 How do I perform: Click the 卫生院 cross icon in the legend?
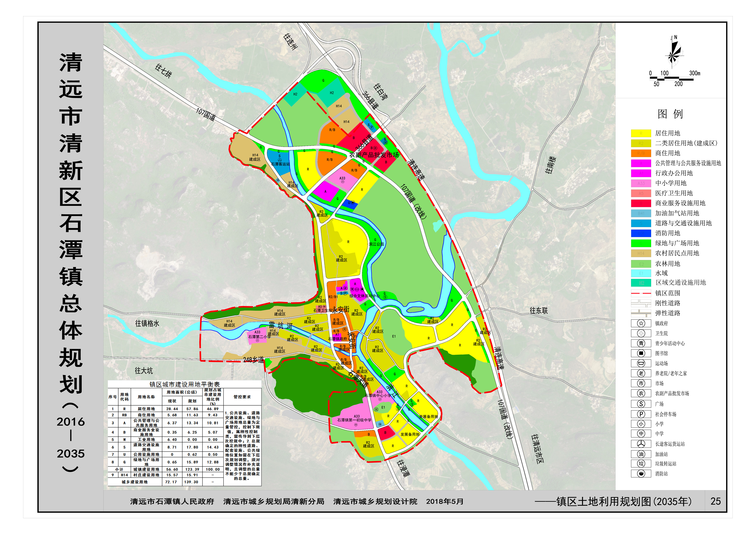click(x=641, y=333)
